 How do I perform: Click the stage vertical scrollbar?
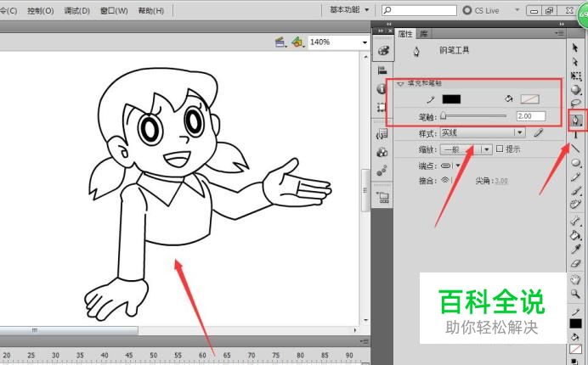(365, 190)
